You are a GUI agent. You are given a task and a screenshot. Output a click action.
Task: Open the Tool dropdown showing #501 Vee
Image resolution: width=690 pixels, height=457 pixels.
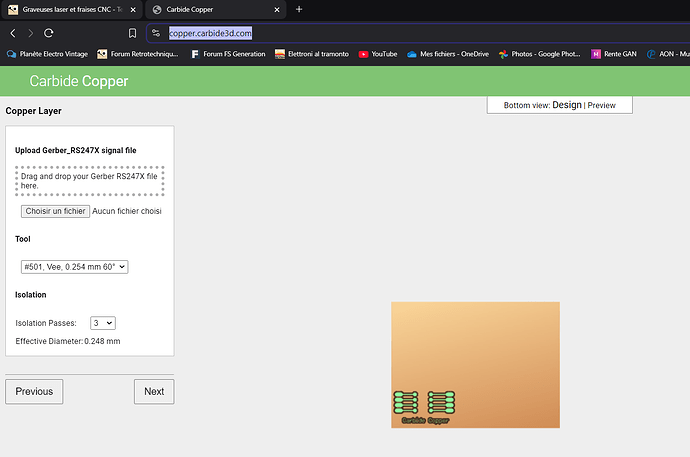point(74,267)
